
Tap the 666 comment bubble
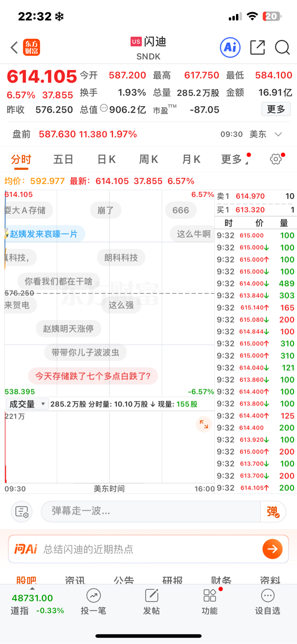tap(181, 210)
